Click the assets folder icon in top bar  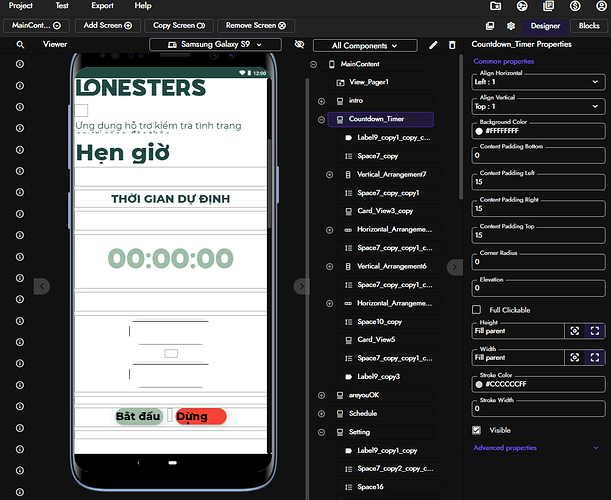490,25
